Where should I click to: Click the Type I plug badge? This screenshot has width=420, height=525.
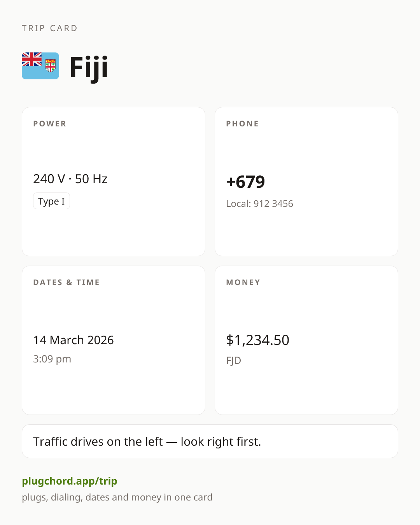coord(51,201)
